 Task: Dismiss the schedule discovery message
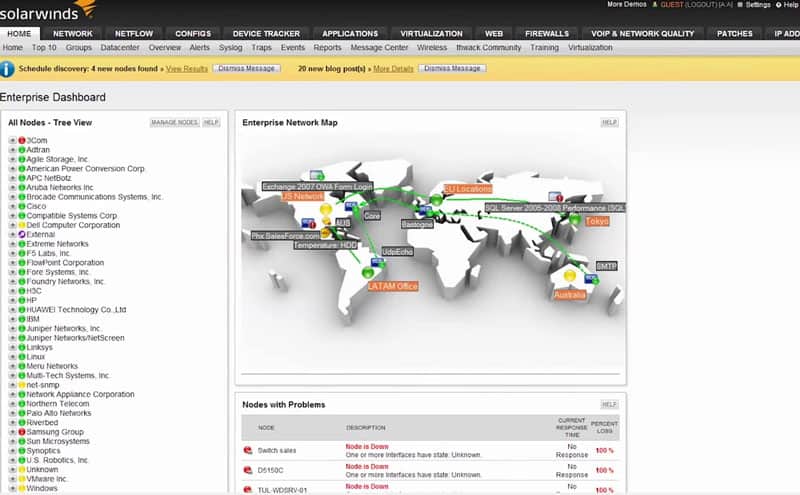click(246, 68)
